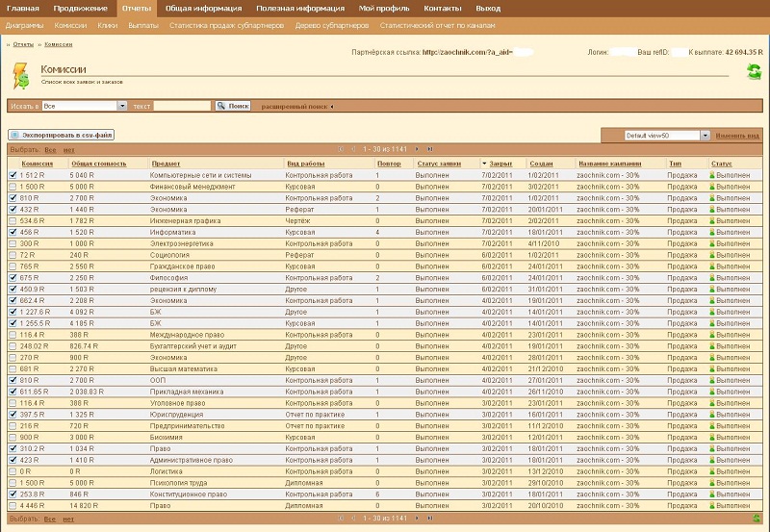Select нет in bottom Выбрать bar
The image size is (770, 532).
68,519
